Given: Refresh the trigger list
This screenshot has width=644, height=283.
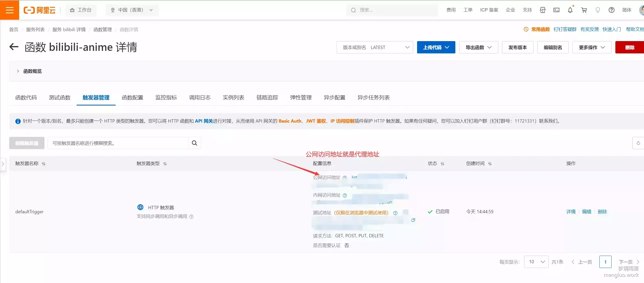Looking at the screenshot, I should 638,143.
